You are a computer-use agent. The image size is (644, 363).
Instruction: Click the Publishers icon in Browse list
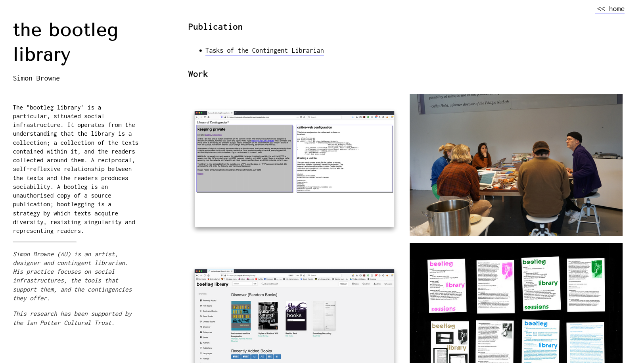[201, 348]
